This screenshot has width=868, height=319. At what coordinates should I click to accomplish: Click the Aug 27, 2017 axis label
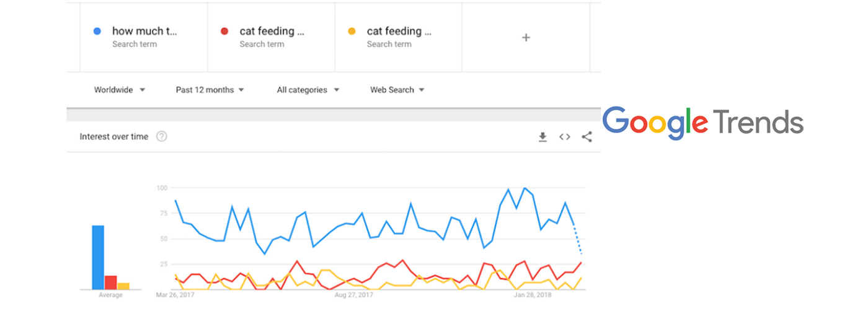coord(353,295)
